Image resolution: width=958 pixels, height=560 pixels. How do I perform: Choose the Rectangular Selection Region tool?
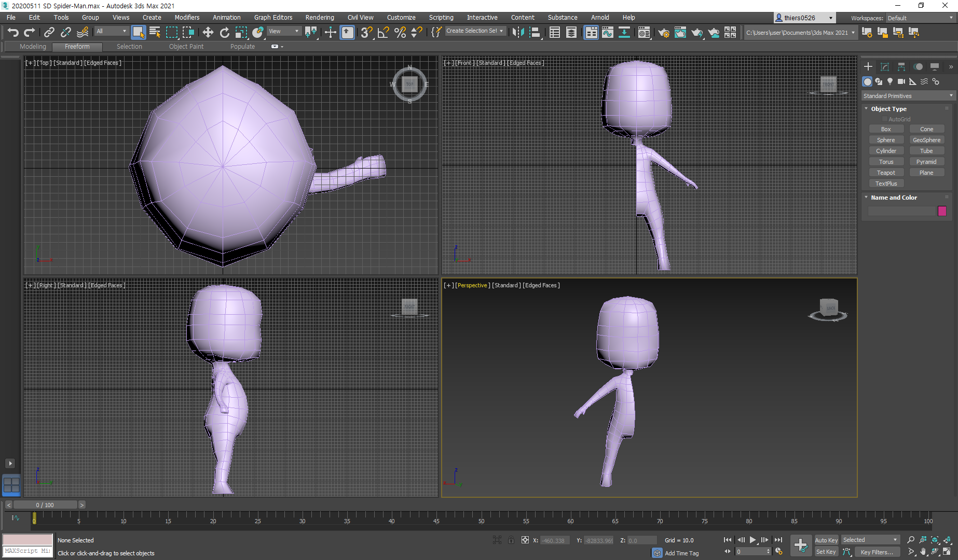(171, 33)
